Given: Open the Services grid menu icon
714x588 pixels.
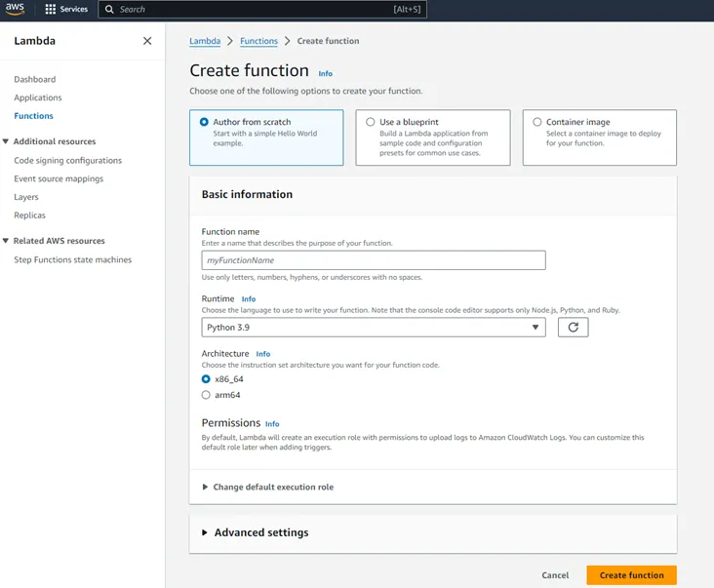Looking at the screenshot, I should 51,9.
